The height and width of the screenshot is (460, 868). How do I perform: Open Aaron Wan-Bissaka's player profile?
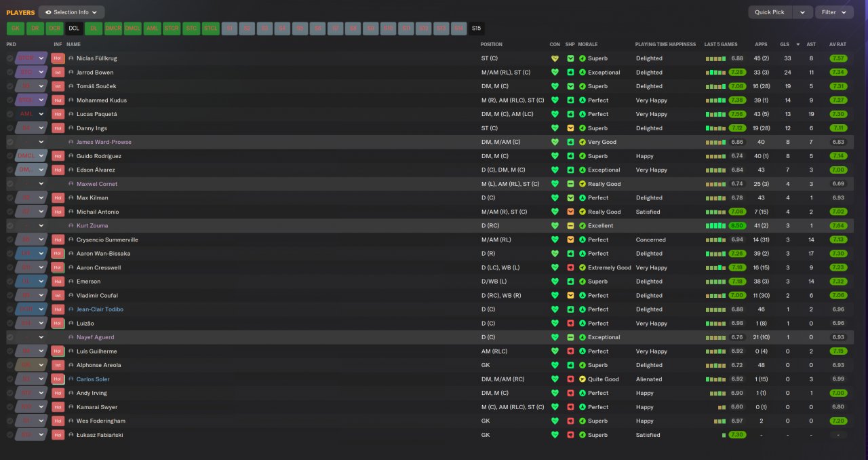coord(103,254)
